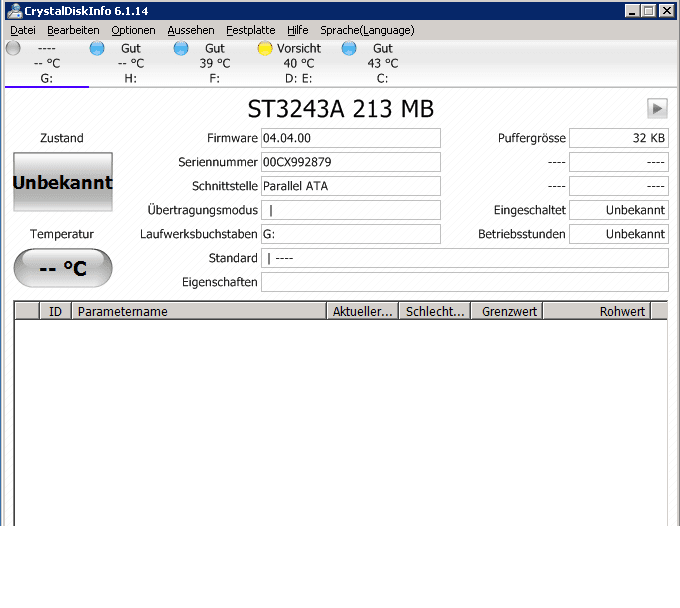The image size is (680, 608).
Task: Click the Übertragungsmodus field
Action: (351, 210)
